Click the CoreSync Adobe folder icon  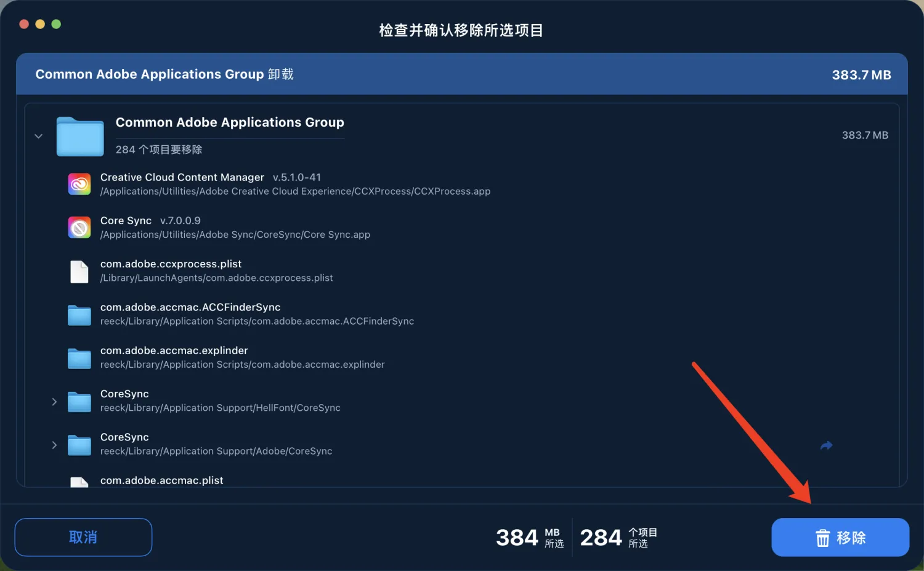pyautogui.click(x=79, y=444)
